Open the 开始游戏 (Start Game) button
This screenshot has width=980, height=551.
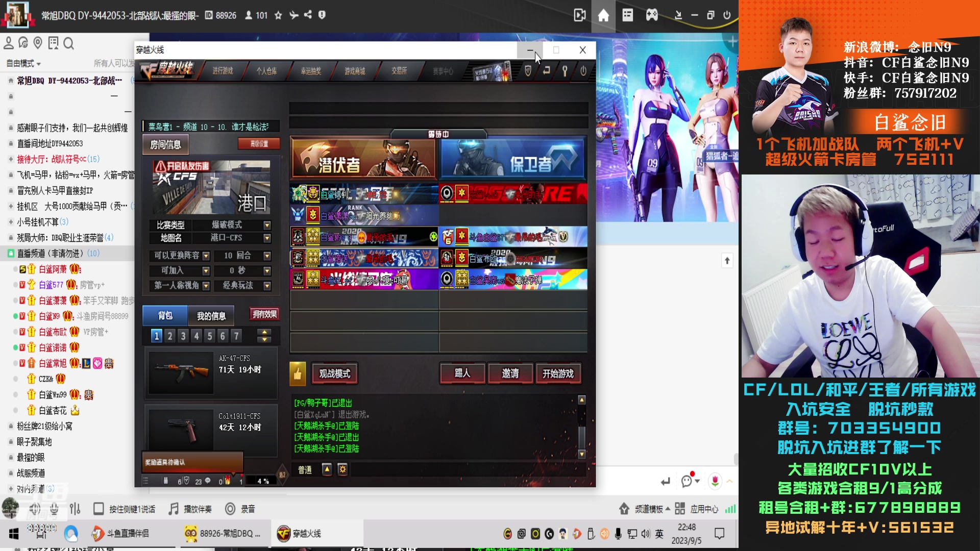pyautogui.click(x=558, y=373)
